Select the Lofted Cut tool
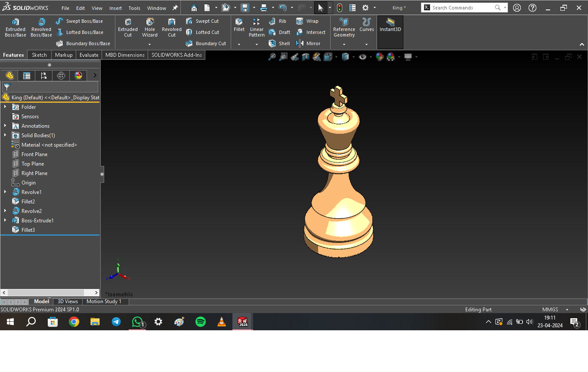 click(x=202, y=32)
